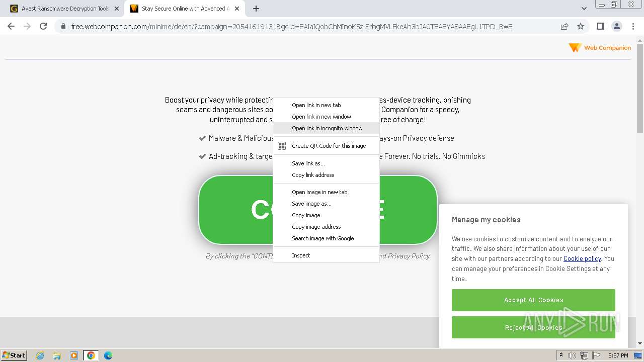Click the network tray icon
This screenshot has height=362, width=644.
tap(584, 355)
